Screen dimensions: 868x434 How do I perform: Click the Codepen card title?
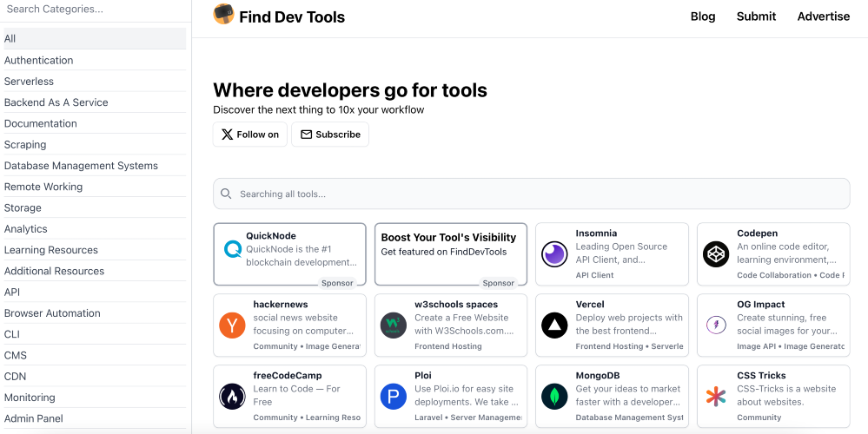pos(758,233)
